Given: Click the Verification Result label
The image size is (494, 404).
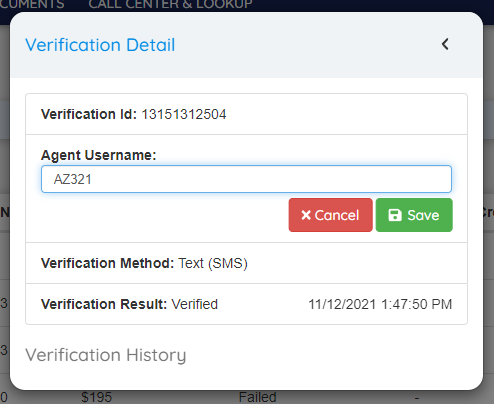Looking at the screenshot, I should tap(104, 304).
